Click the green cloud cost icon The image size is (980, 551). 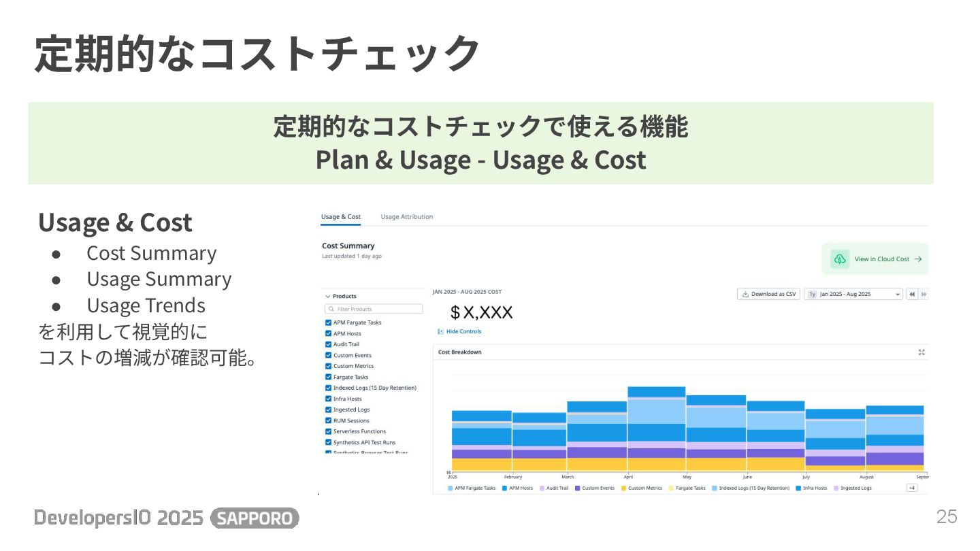tap(840, 259)
